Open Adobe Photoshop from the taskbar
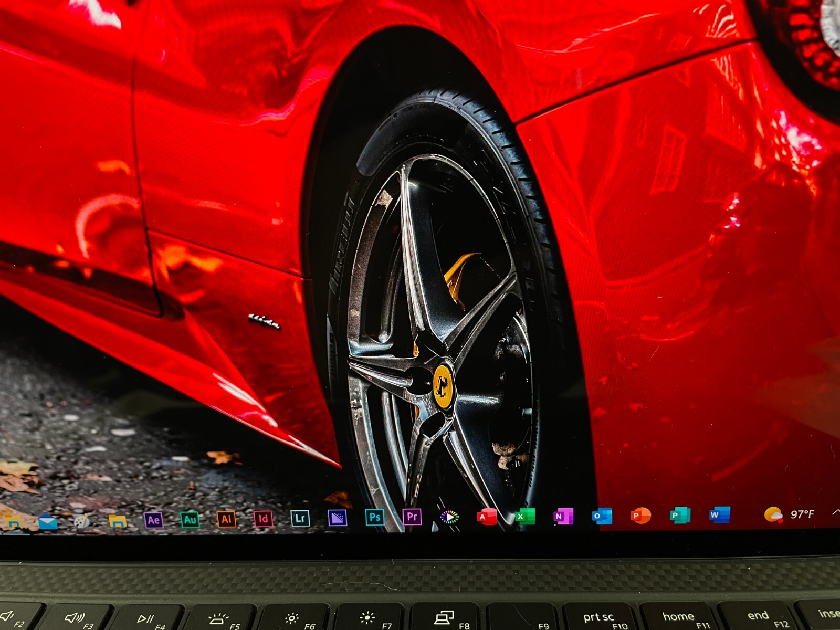Image resolution: width=840 pixels, height=630 pixels. [374, 517]
